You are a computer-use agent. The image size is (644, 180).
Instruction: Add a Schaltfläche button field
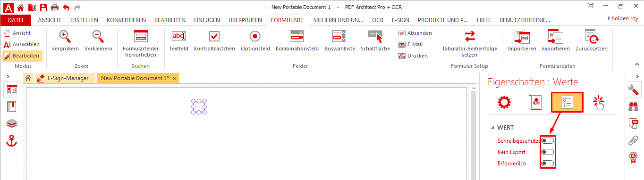(x=375, y=41)
